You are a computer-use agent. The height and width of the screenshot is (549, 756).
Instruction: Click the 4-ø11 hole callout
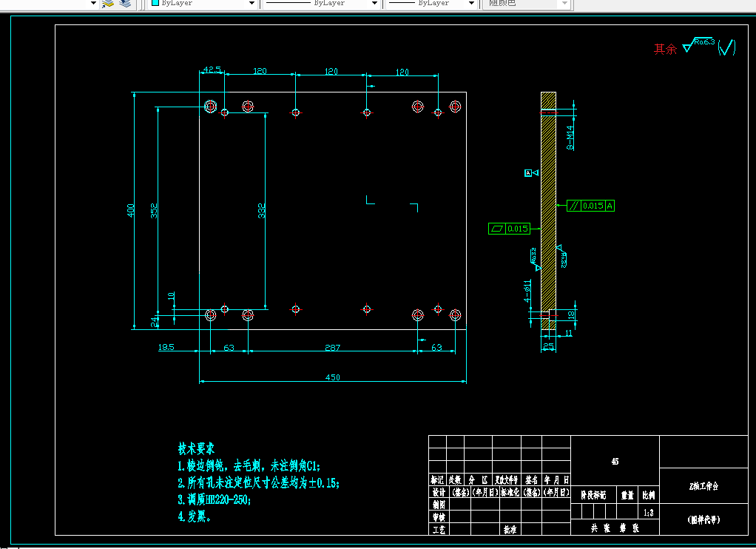click(527, 291)
